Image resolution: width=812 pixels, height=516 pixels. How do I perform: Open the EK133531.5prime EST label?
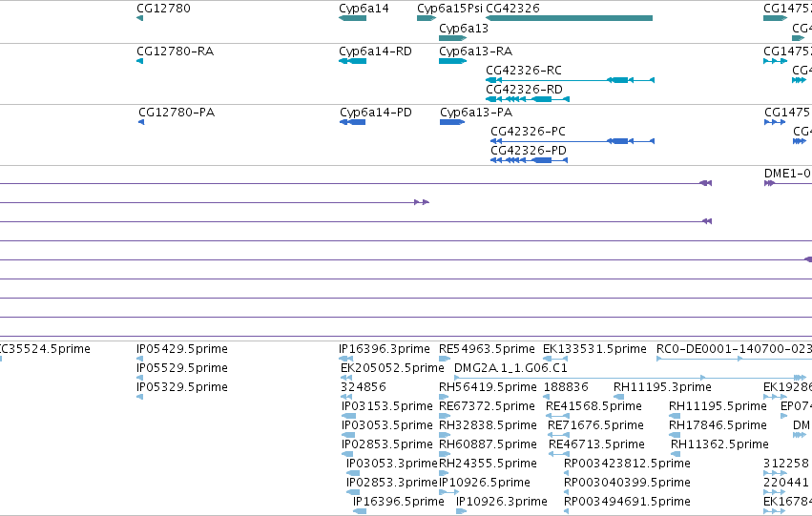tap(594, 349)
